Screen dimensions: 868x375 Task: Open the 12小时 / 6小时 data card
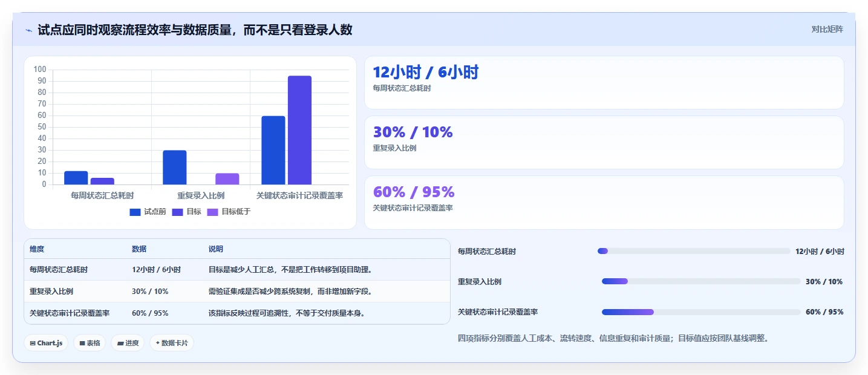pos(604,82)
